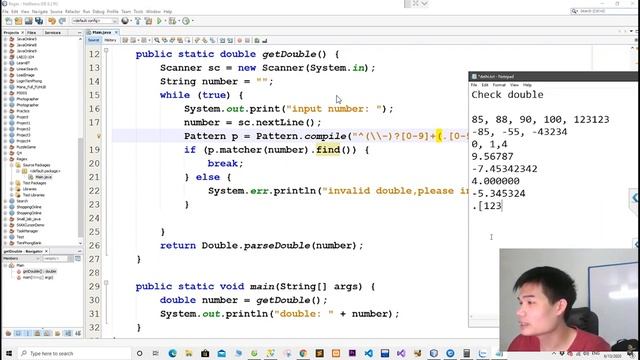Click the Debug Project toolbar icon

pyautogui.click(x=172, y=21)
